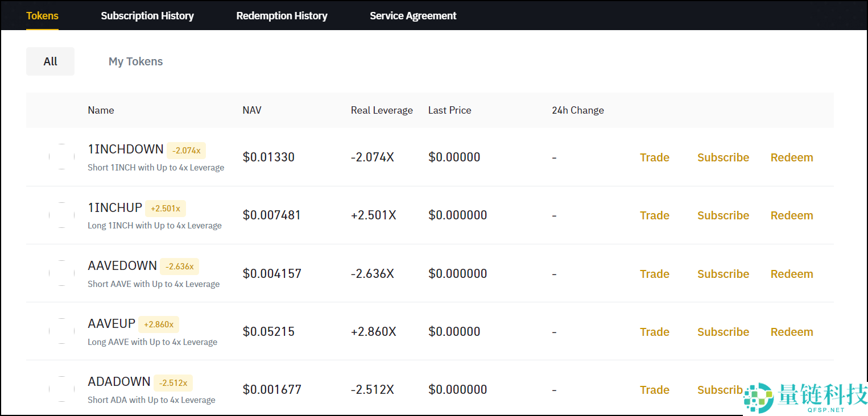This screenshot has width=868, height=416.
Task: Click the 1INCHUP token icon
Action: tap(61, 215)
